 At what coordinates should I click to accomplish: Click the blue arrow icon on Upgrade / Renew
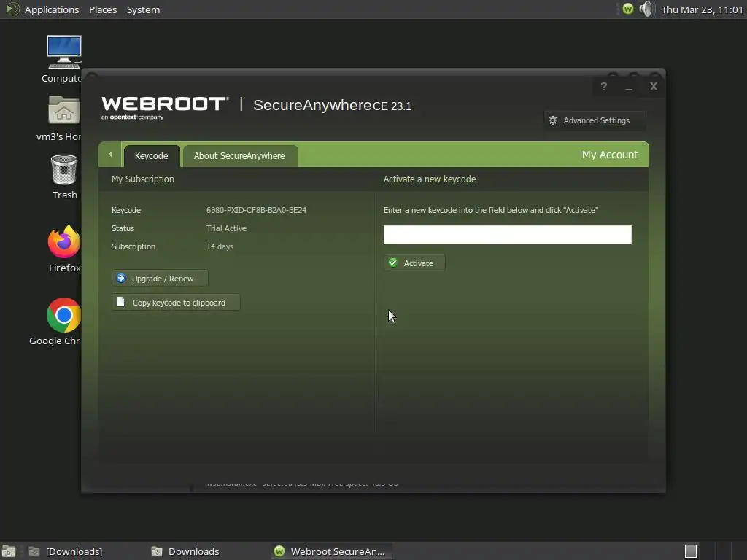[x=121, y=278]
